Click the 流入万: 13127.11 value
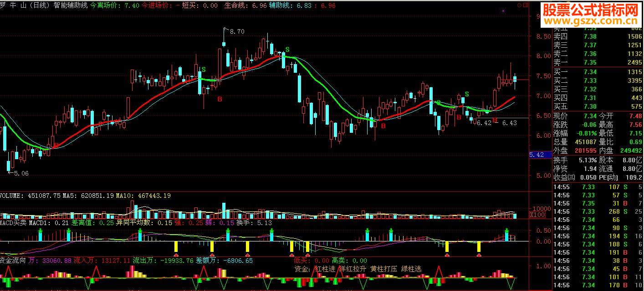This screenshot has height=291, width=644. click(102, 261)
